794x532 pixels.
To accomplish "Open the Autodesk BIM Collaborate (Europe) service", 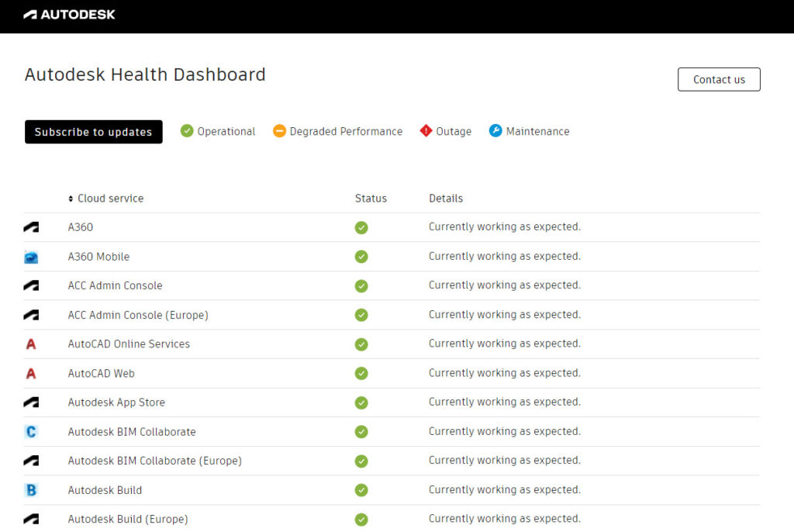I will 154,461.
